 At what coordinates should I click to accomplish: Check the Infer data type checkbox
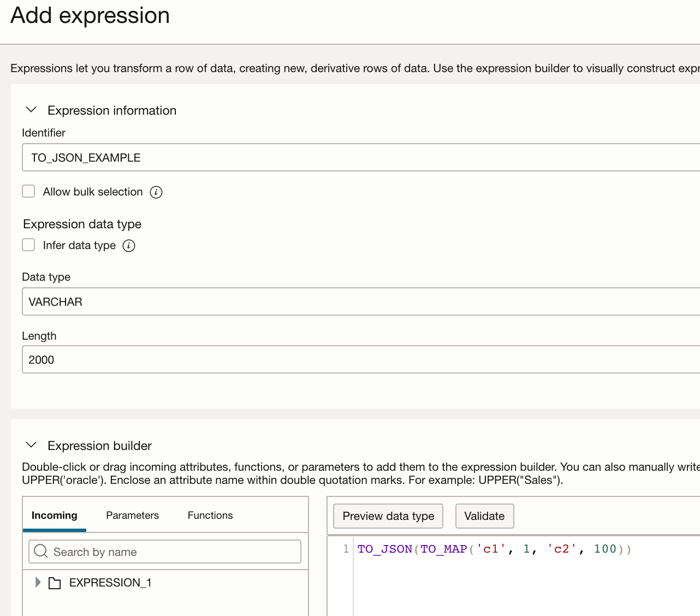(x=28, y=245)
